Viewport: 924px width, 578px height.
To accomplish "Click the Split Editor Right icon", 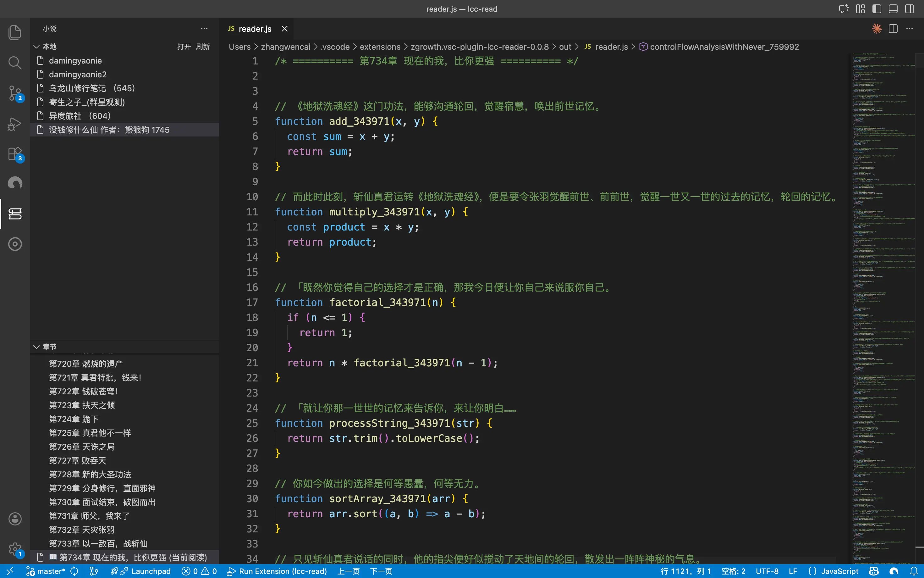I will click(x=893, y=29).
